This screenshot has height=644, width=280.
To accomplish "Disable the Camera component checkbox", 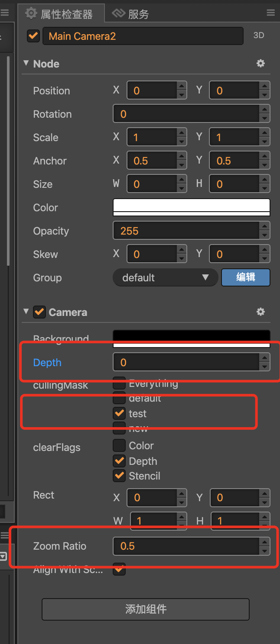I will (x=39, y=312).
